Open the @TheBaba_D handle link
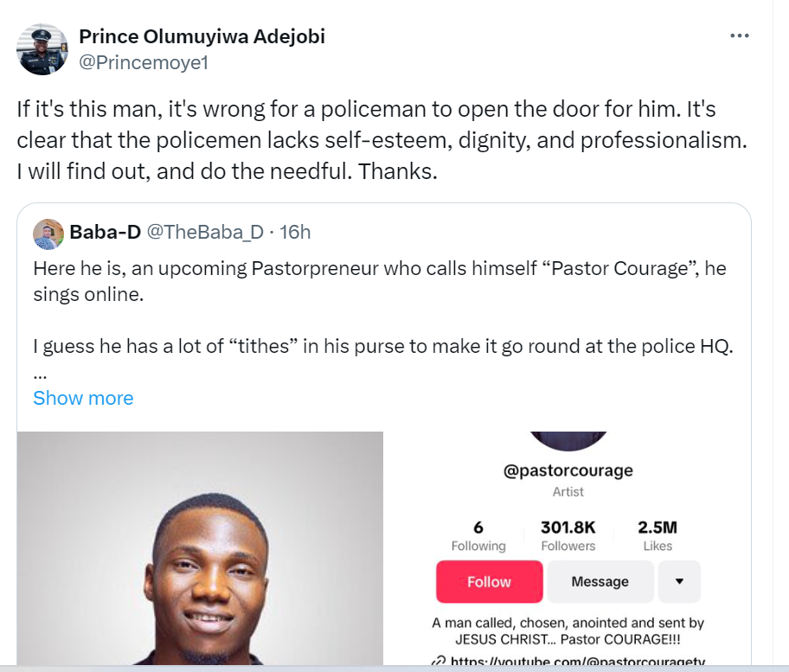This screenshot has height=672, width=789. coord(204,232)
